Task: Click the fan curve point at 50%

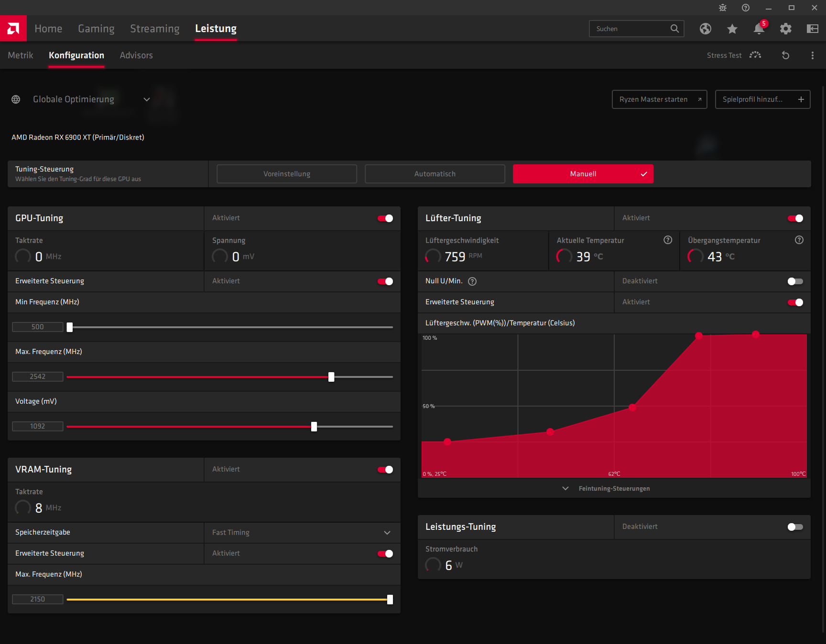Action: [x=632, y=408]
